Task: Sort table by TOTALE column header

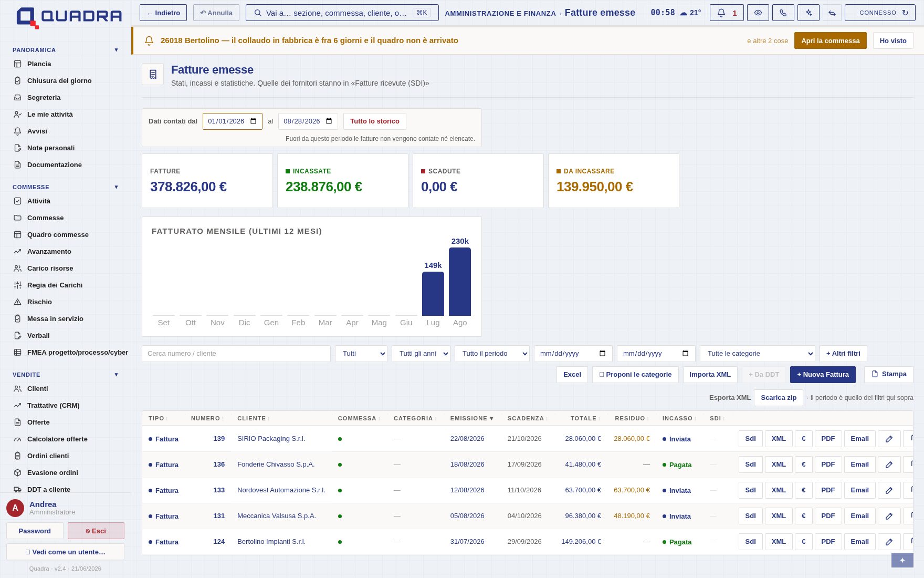Action: coord(585,418)
